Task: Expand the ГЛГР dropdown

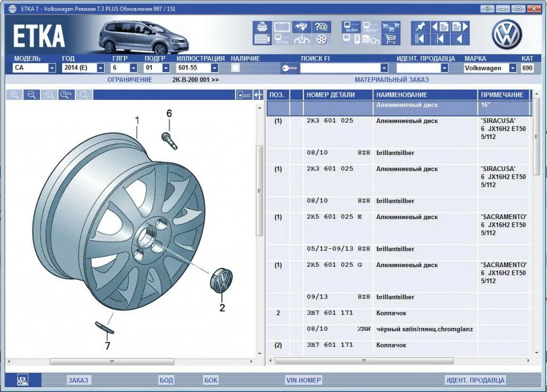Action: (133, 68)
